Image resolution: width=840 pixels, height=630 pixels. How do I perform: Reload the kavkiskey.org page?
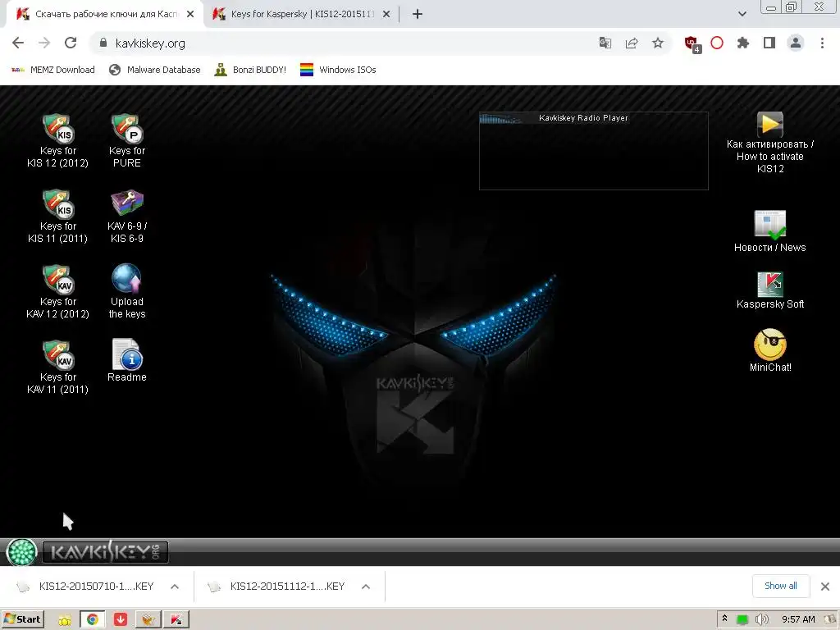click(71, 43)
